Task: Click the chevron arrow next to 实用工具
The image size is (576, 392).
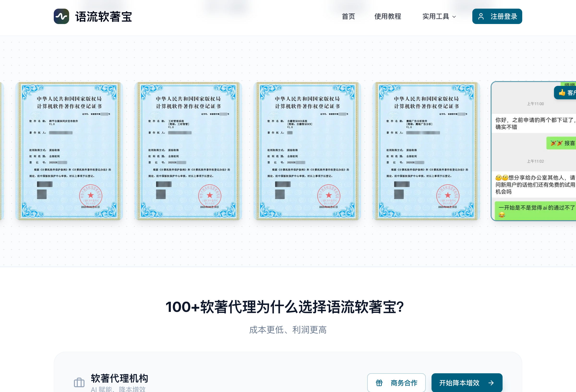Action: [454, 17]
